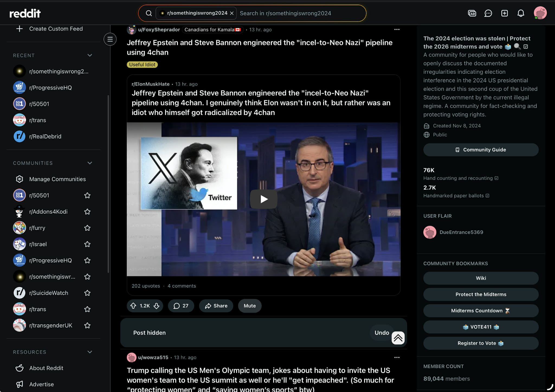
Task: Collapse the Resources section chevron
Action: click(90, 352)
